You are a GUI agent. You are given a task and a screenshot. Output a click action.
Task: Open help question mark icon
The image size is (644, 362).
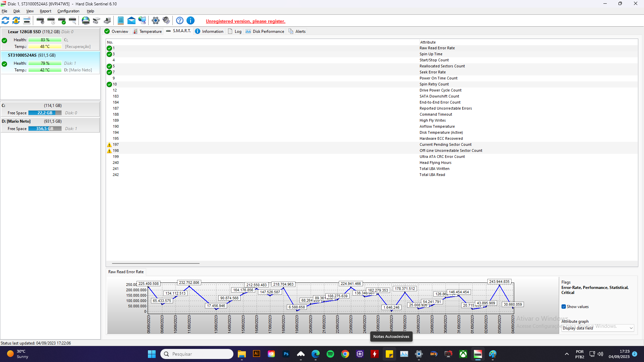[x=180, y=21]
